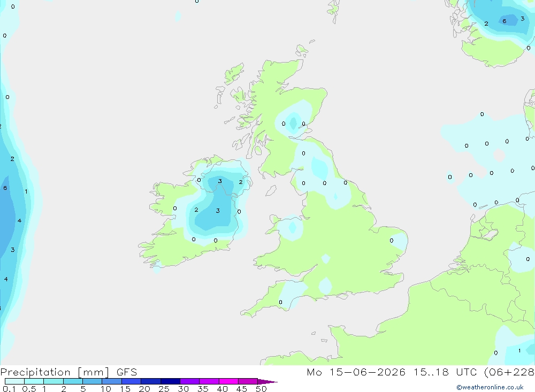The width and height of the screenshot is (535, 392).
Task: Click the legend scale label '50'
Action: (261, 389)
